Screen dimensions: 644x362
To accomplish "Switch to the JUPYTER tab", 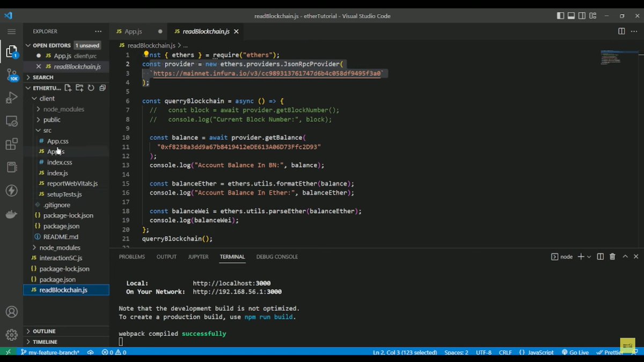I will [x=198, y=257].
